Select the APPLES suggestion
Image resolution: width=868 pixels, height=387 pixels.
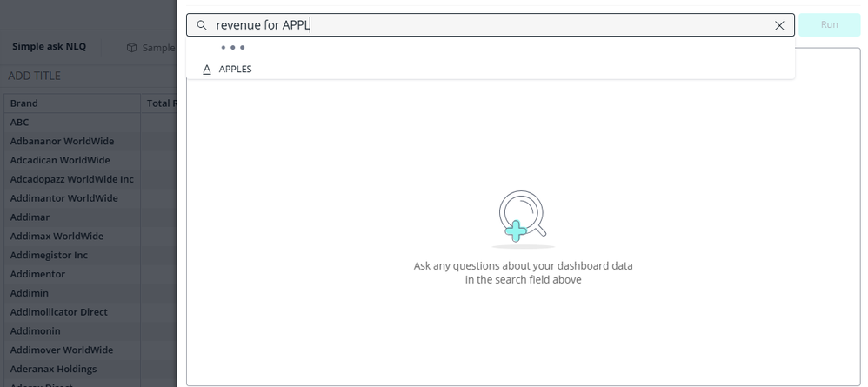(236, 69)
